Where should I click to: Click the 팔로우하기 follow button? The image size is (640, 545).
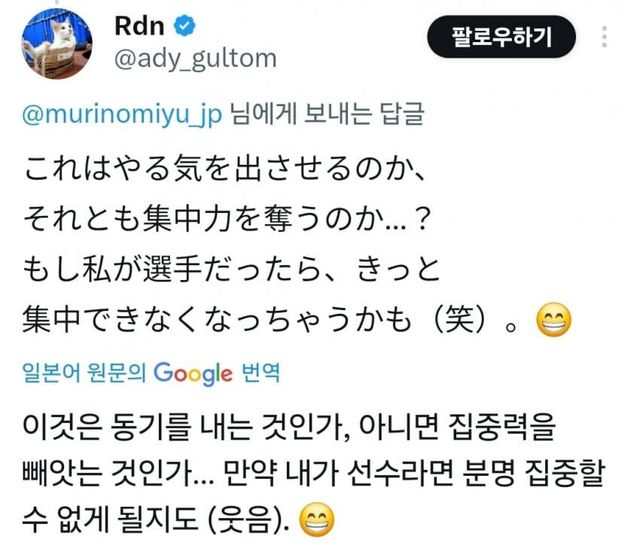(x=501, y=37)
